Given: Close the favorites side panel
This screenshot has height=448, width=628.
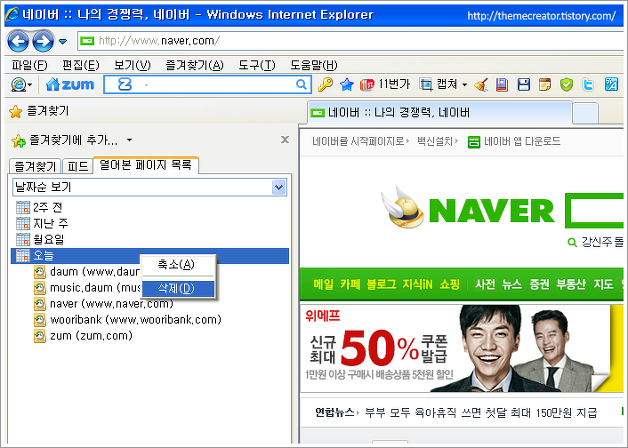Looking at the screenshot, I should pyautogui.click(x=285, y=139).
